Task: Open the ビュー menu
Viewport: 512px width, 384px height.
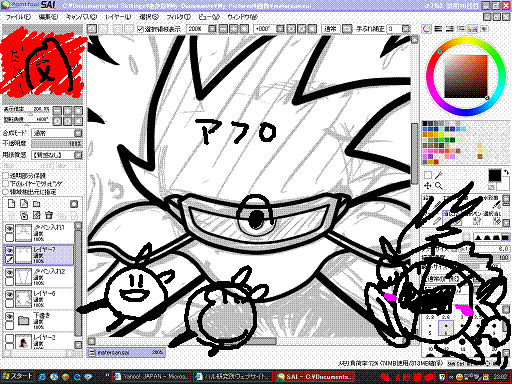Action: tap(209, 17)
